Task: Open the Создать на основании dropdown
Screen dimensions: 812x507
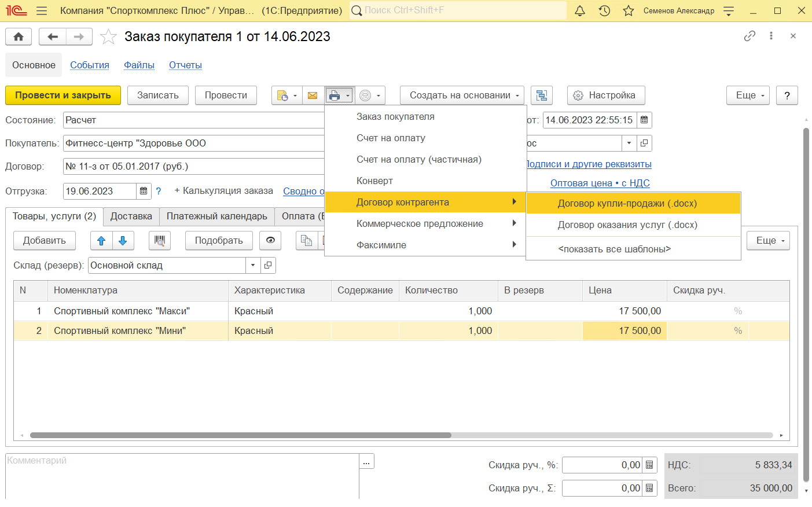Action: pyautogui.click(x=462, y=95)
